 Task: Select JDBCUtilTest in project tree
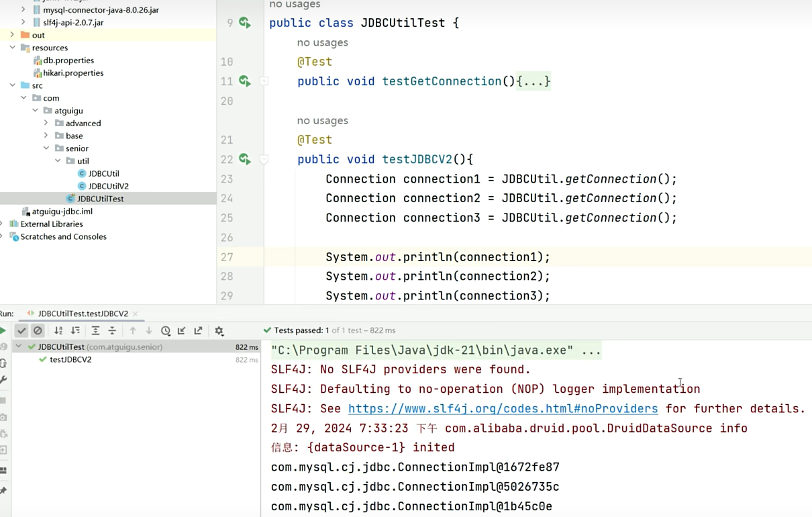coord(100,199)
